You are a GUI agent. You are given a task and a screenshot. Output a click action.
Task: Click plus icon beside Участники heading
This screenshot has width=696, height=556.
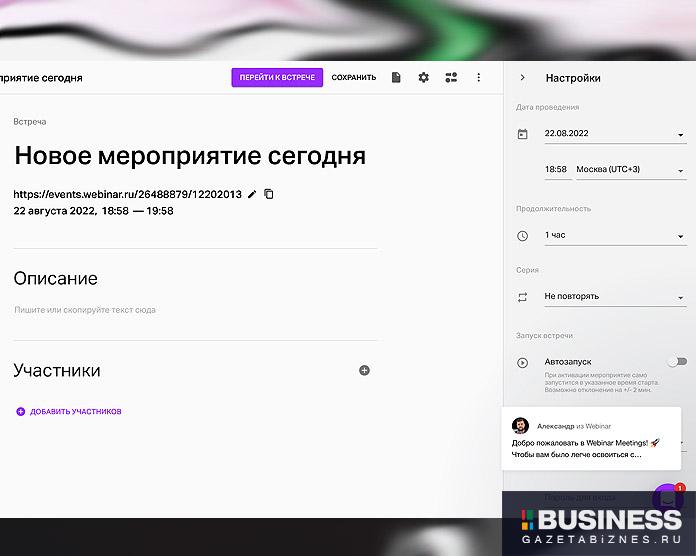pyautogui.click(x=364, y=370)
